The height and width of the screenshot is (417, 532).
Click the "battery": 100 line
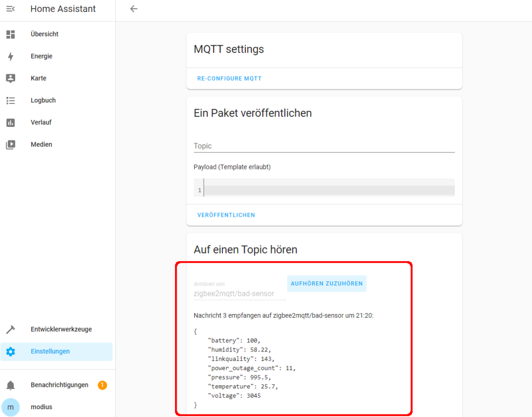coord(234,341)
